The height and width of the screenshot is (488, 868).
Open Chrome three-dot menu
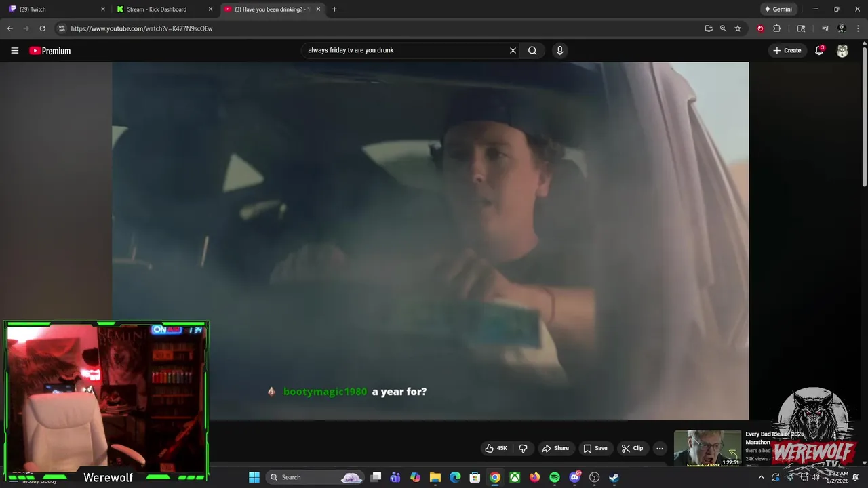tap(859, 28)
